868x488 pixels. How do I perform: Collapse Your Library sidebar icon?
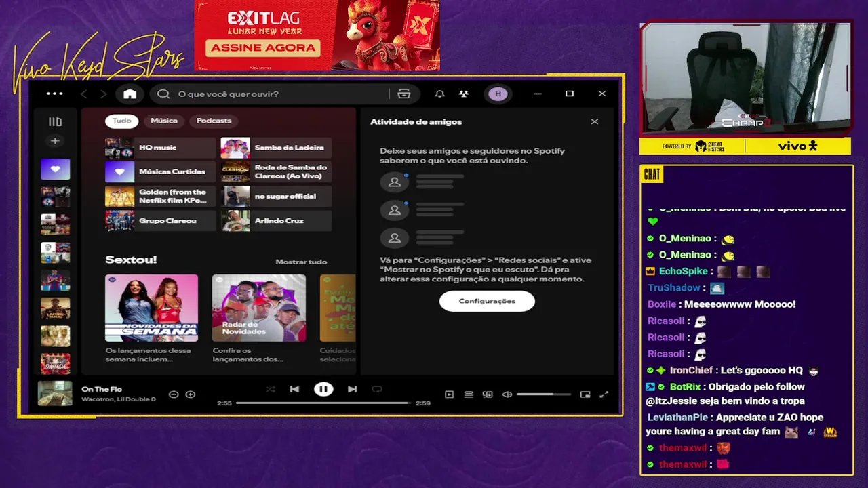55,122
